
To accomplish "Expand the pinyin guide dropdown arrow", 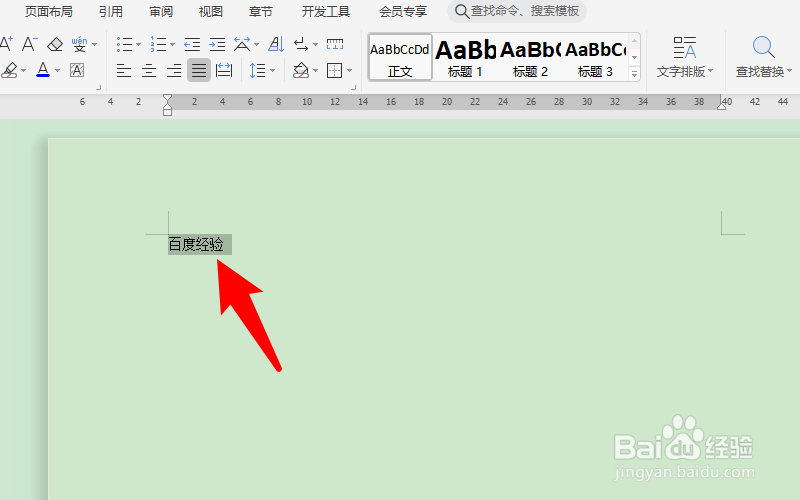I will (x=94, y=45).
